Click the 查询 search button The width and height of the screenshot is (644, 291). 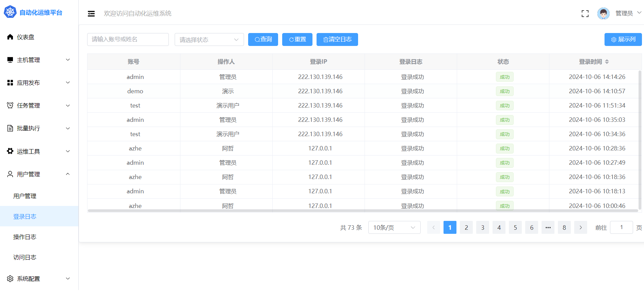[263, 39]
